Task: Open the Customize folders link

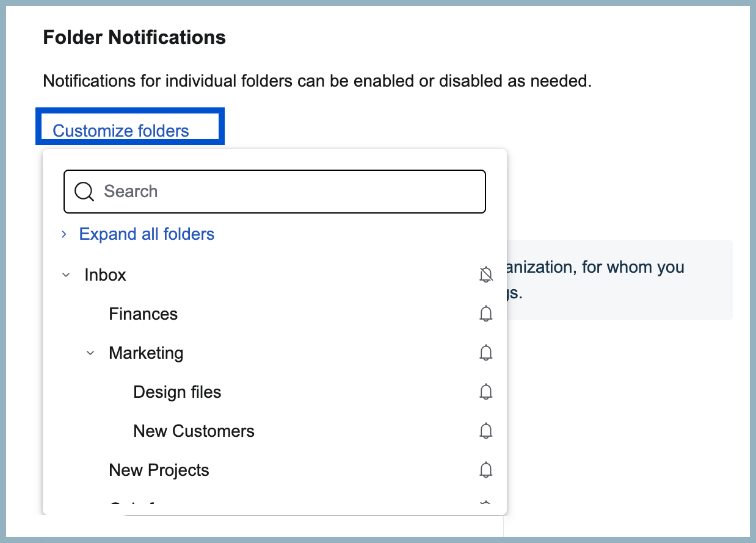Action: pyautogui.click(x=122, y=131)
